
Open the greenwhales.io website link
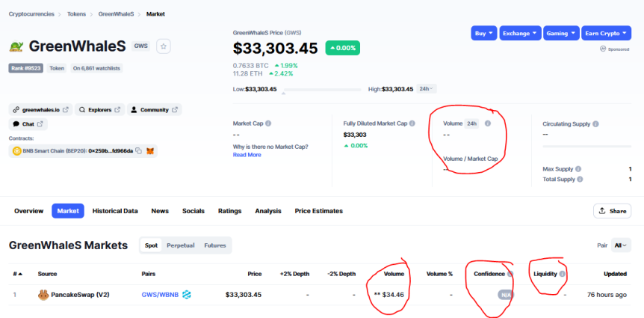click(40, 110)
